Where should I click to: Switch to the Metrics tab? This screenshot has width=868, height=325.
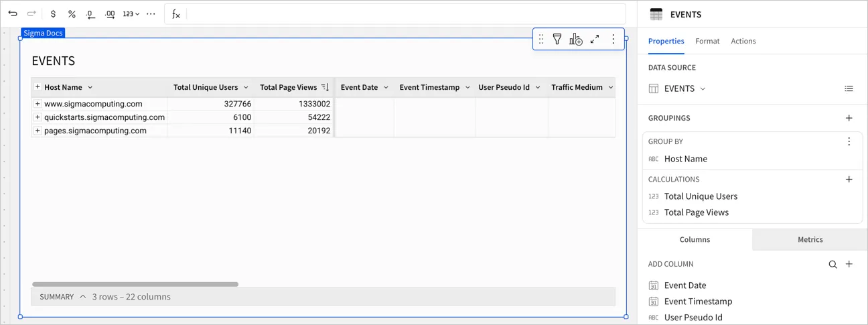tap(810, 239)
